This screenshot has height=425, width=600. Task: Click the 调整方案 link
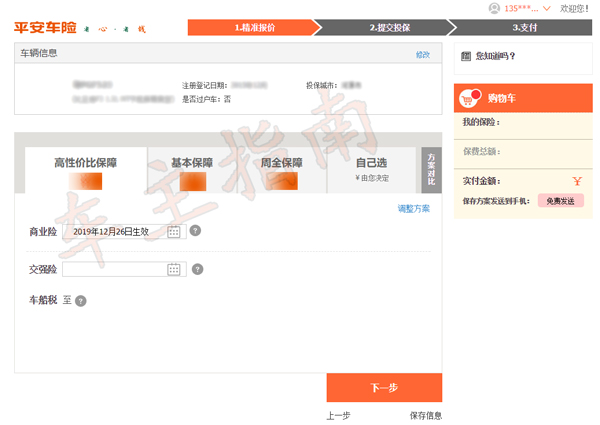click(413, 208)
